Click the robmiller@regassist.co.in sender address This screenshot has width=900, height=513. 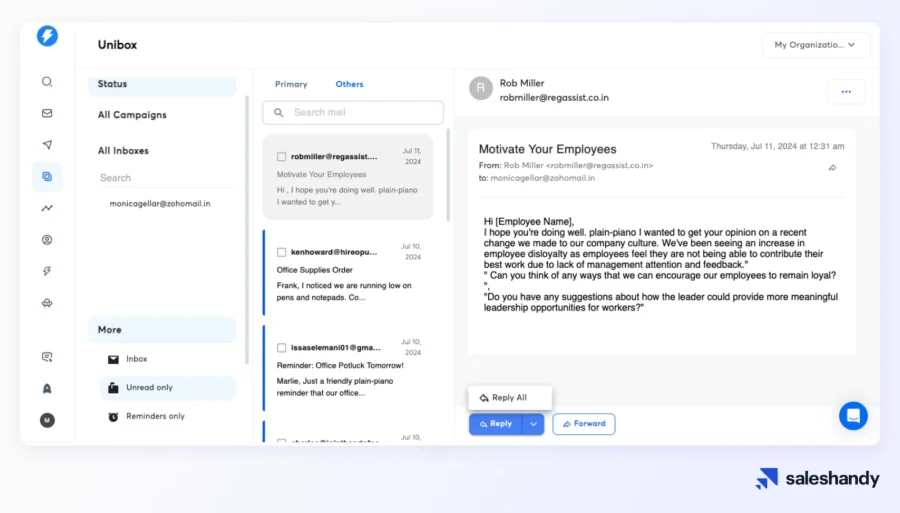pyautogui.click(x=554, y=98)
